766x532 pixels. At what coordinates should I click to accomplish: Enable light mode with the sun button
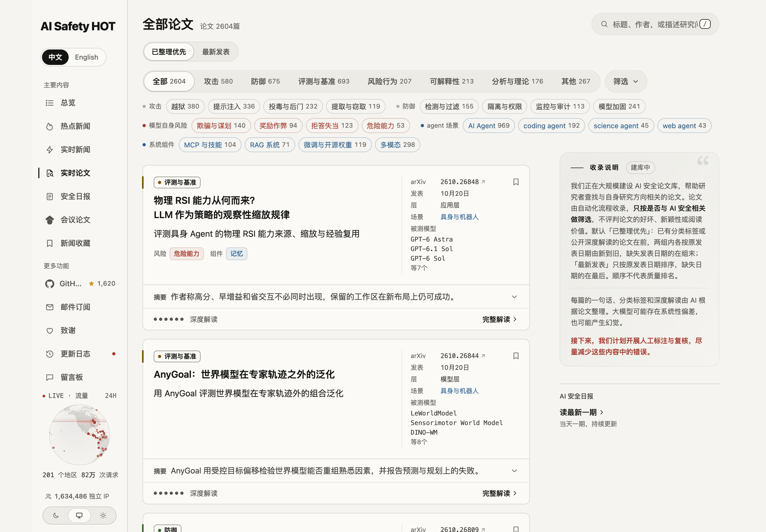103,516
